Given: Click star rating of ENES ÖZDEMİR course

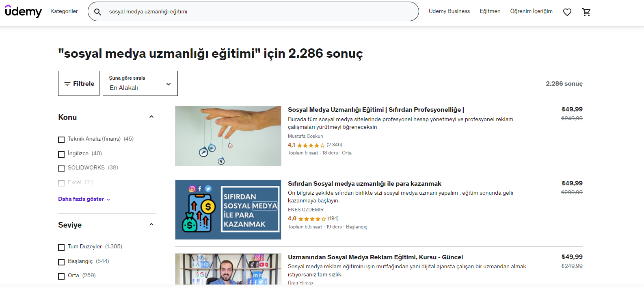Looking at the screenshot, I should pos(312,219).
